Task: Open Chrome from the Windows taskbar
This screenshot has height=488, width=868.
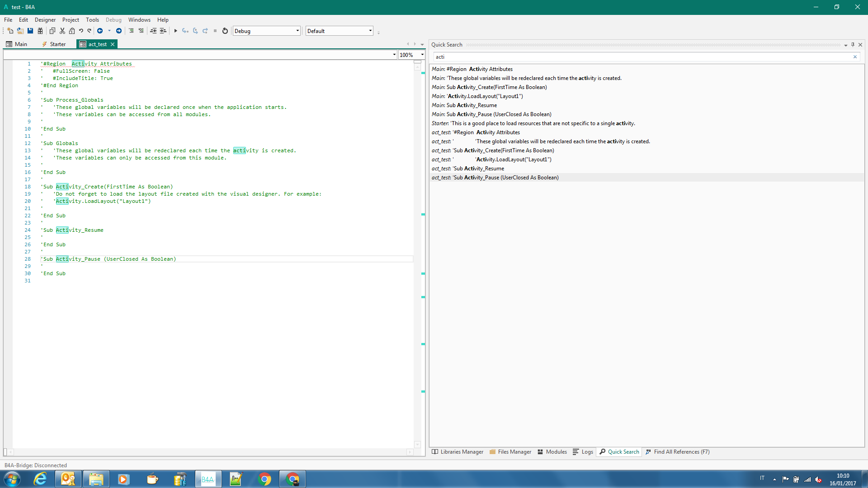Action: pyautogui.click(x=264, y=479)
